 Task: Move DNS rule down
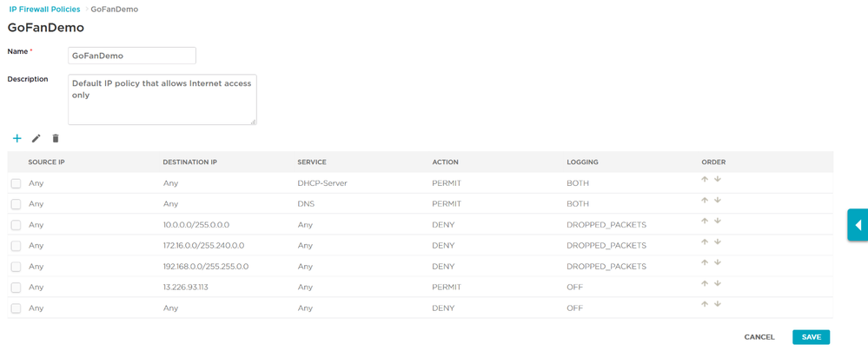[718, 201]
